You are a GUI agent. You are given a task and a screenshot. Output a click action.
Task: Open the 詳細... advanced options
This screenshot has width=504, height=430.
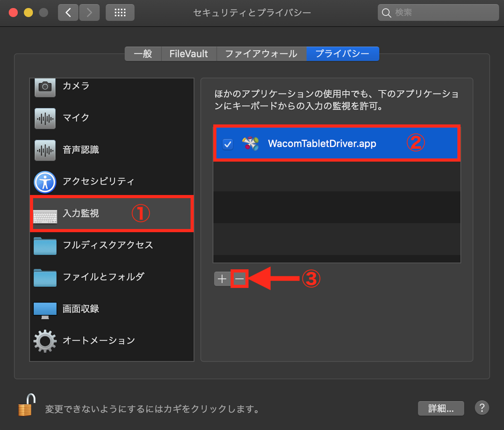coord(441,409)
